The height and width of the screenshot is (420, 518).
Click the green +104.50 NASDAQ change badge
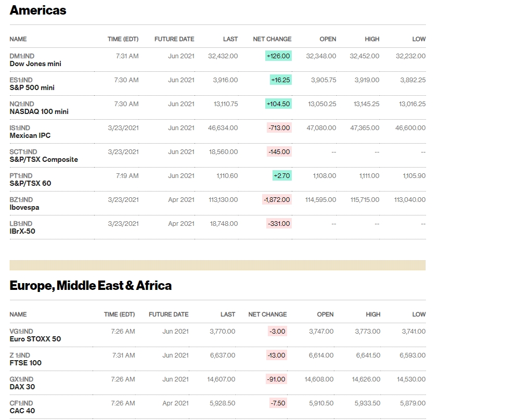tap(278, 104)
